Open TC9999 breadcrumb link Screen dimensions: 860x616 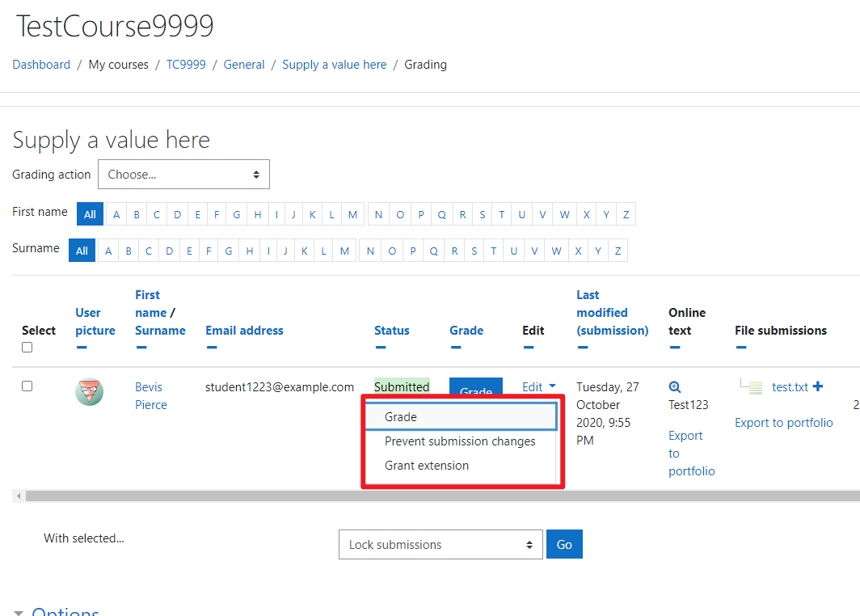coord(186,65)
